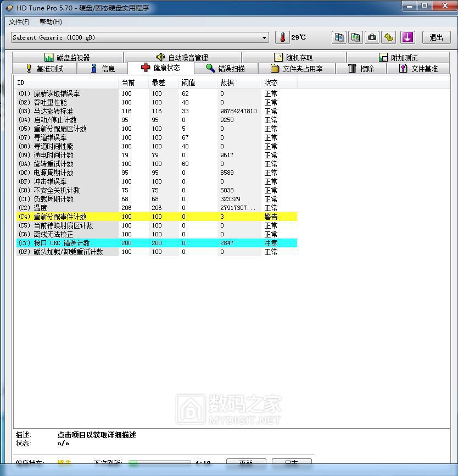Select the (DF) 磁头加载/卸载重试计数 row
The width and height of the screenshot is (458, 476).
pyautogui.click(x=157, y=252)
